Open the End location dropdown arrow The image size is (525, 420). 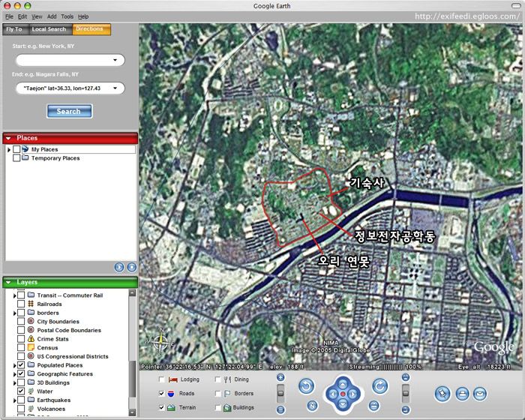coord(115,88)
